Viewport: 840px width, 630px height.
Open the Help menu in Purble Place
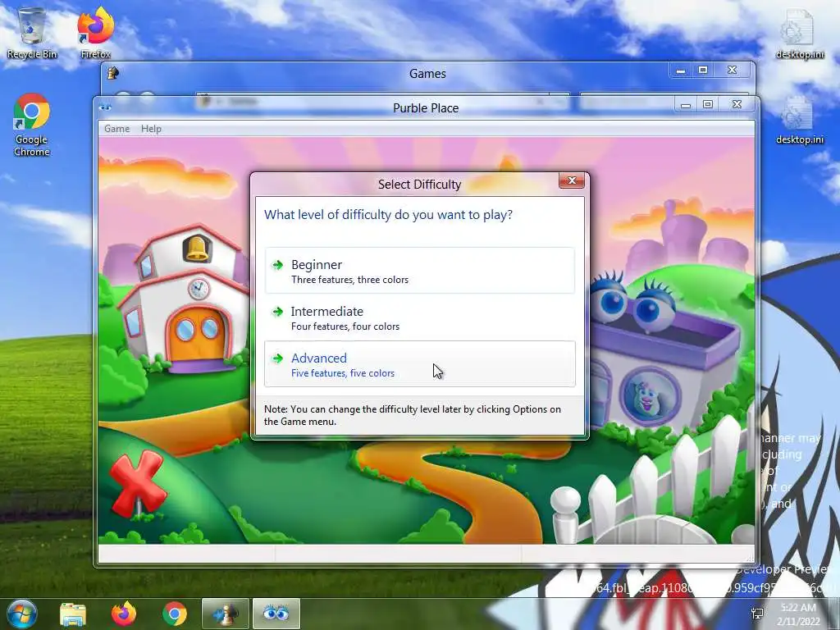tap(151, 129)
